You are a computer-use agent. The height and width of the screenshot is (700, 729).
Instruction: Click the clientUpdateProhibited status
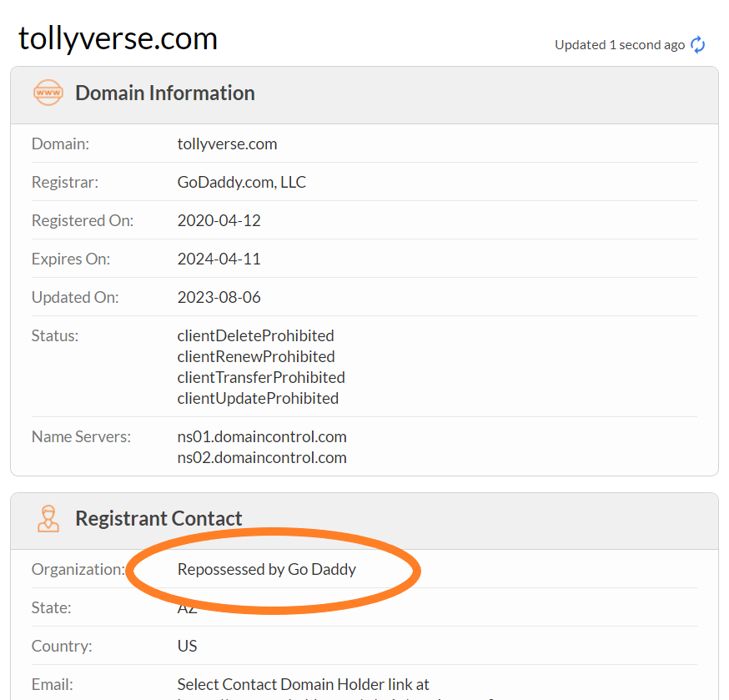[258, 399]
